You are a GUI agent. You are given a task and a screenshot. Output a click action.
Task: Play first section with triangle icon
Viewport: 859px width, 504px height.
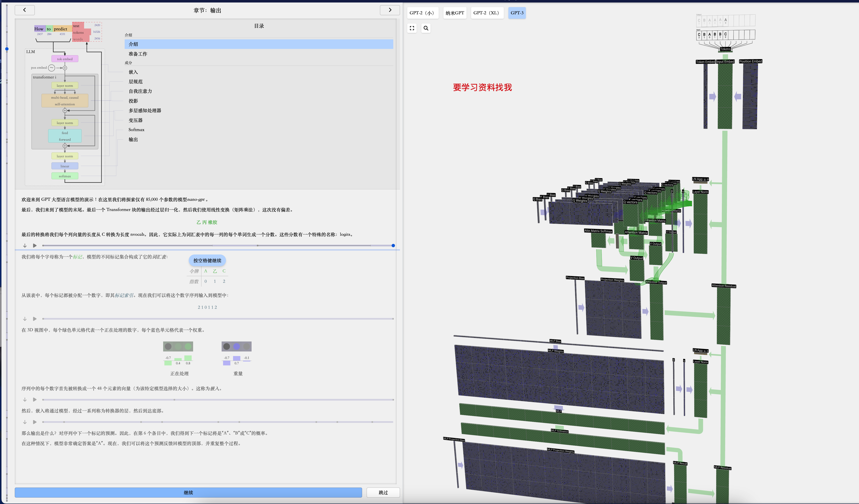(35, 245)
